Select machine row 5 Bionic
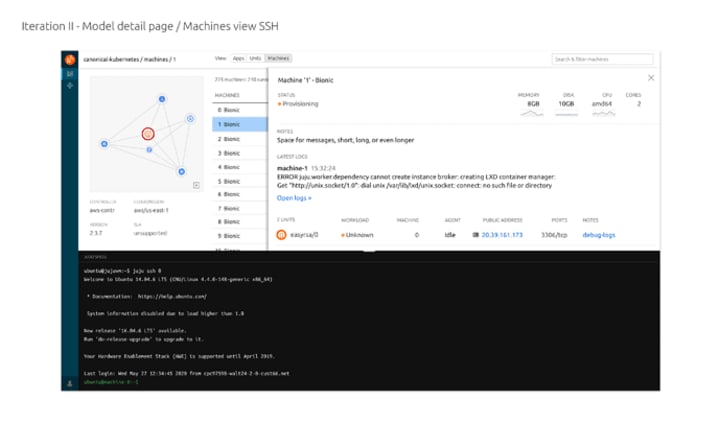The height and width of the screenshot is (423, 720). point(240,181)
